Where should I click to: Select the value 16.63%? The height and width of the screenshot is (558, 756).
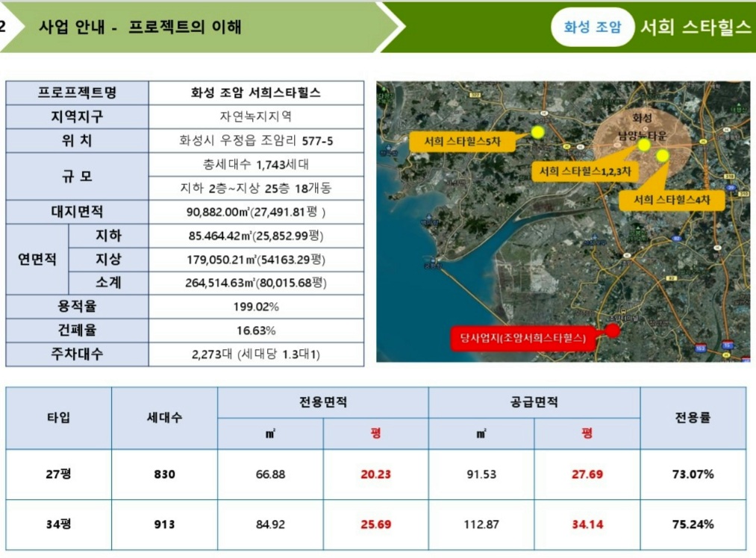pos(255,330)
